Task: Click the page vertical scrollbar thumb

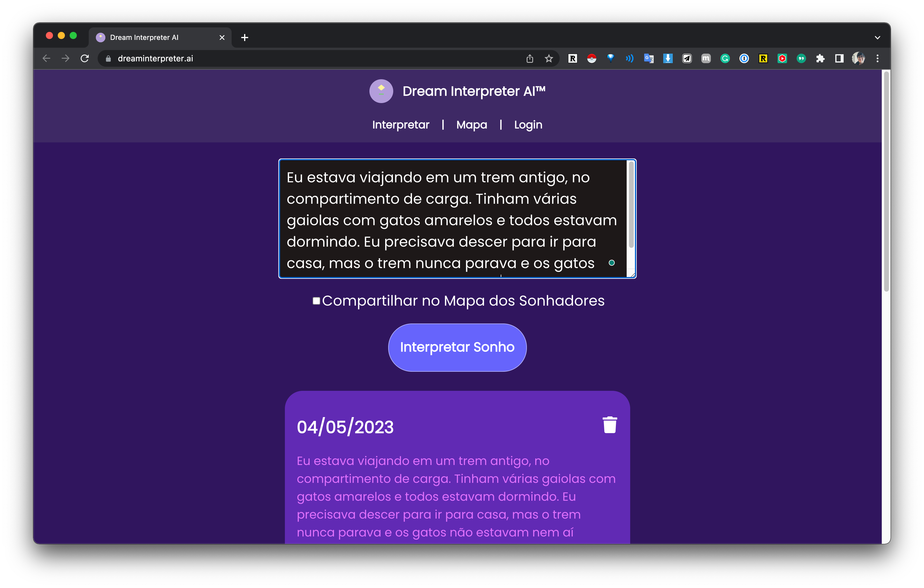Action: [x=886, y=181]
